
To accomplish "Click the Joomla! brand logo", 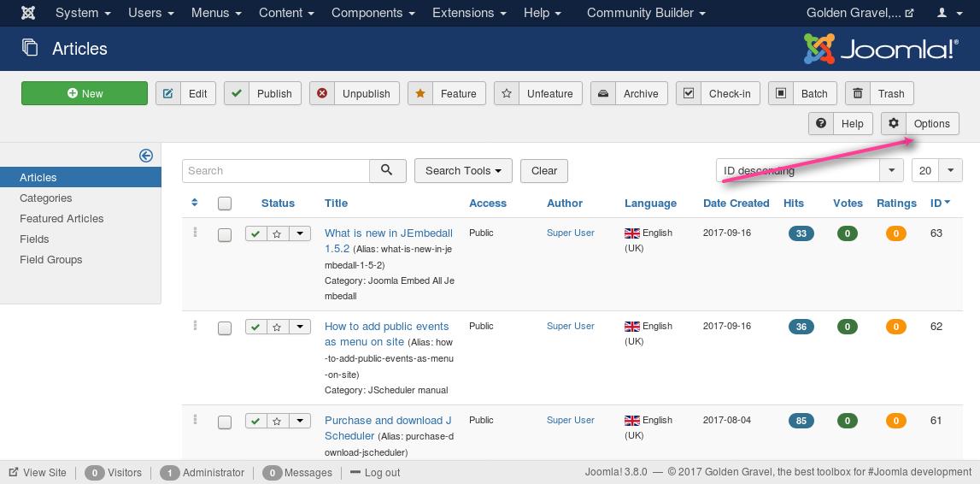I will (x=881, y=49).
